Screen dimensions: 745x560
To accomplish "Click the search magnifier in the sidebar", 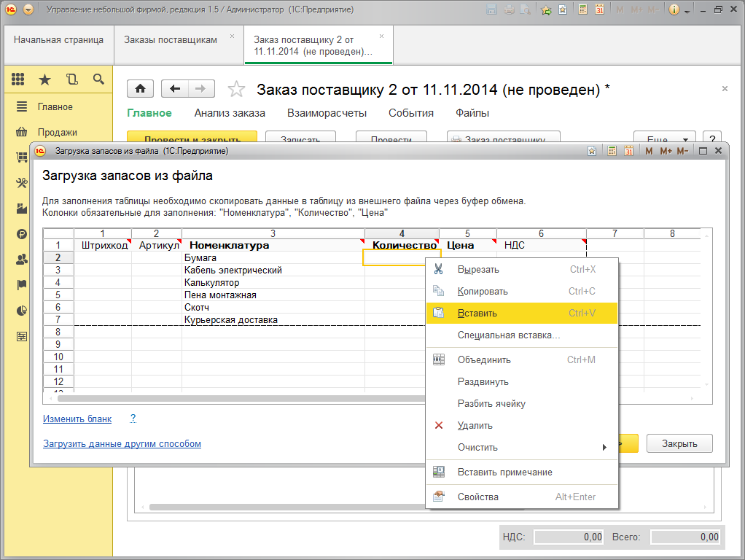I will [98, 79].
